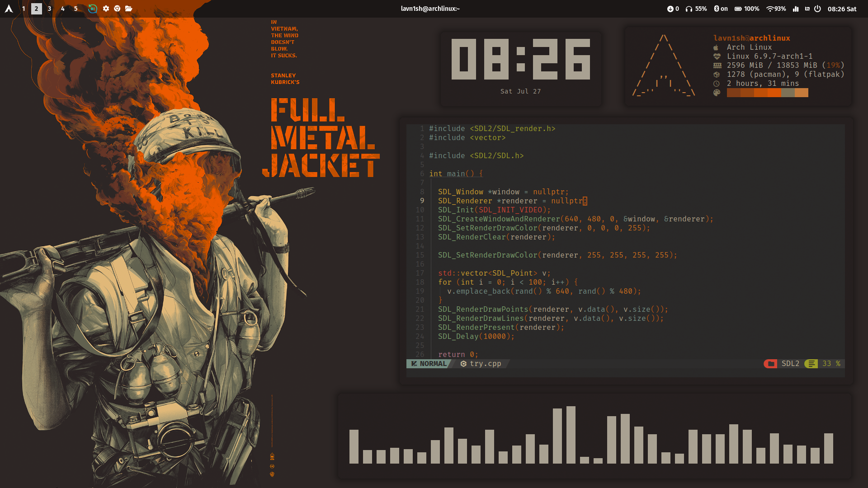Open the file manager folder icon
868x488 pixels.
pyautogui.click(x=129, y=9)
